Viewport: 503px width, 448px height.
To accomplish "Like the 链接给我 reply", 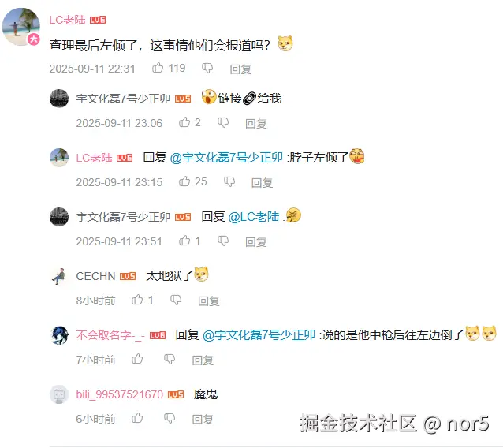I will point(184,122).
